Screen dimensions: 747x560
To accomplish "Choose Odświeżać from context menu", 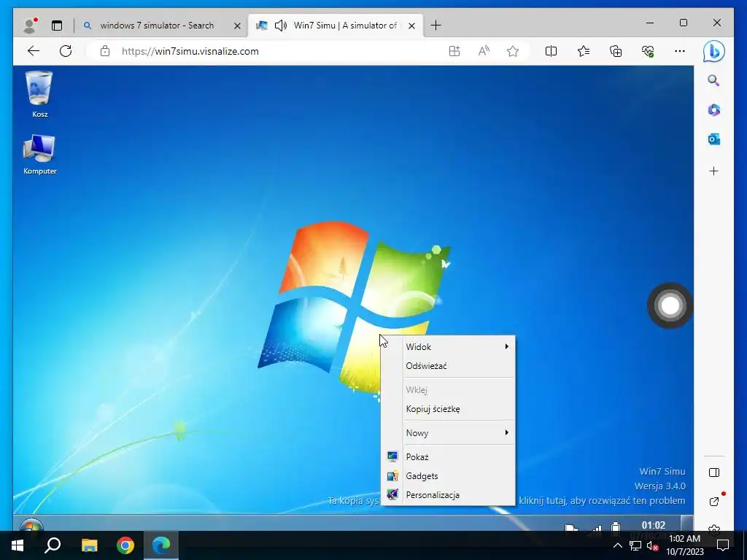I will click(449, 366).
